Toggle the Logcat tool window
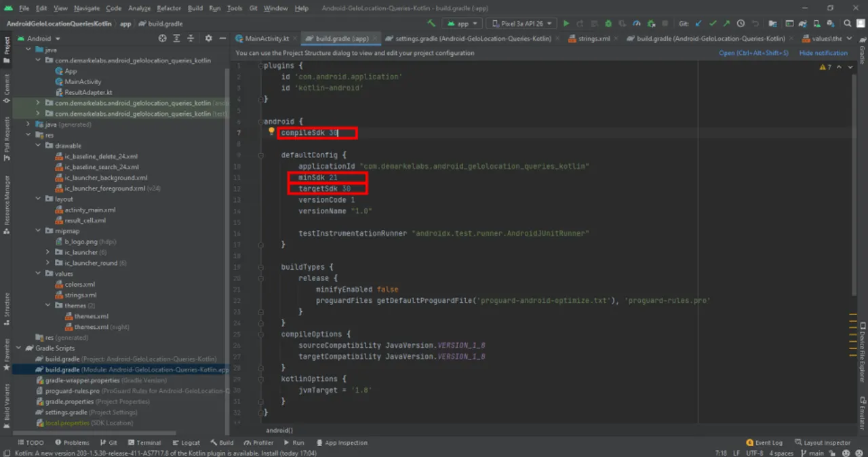868x457 pixels. coord(185,443)
